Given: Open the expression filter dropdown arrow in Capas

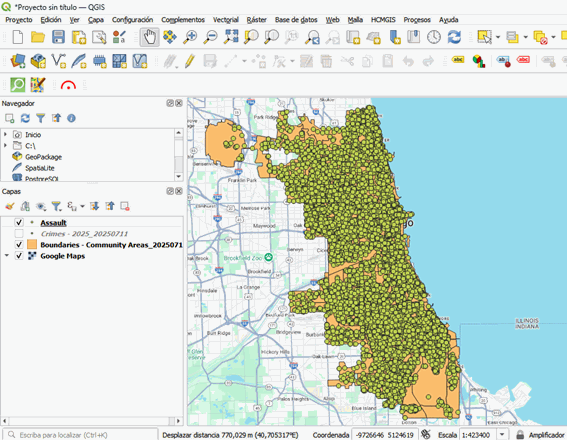Looking at the screenshot, I should [x=82, y=206].
